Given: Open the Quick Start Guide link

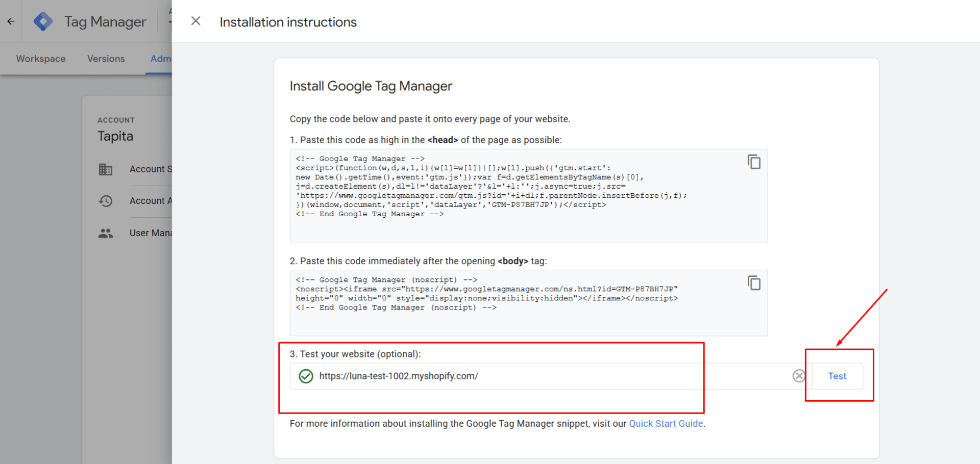Looking at the screenshot, I should pyautogui.click(x=666, y=423).
